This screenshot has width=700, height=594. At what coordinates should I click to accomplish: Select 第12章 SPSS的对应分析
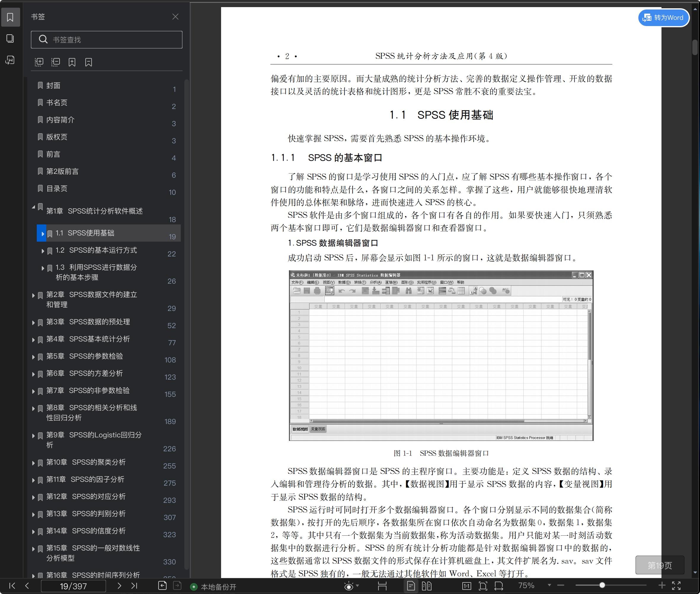click(86, 496)
